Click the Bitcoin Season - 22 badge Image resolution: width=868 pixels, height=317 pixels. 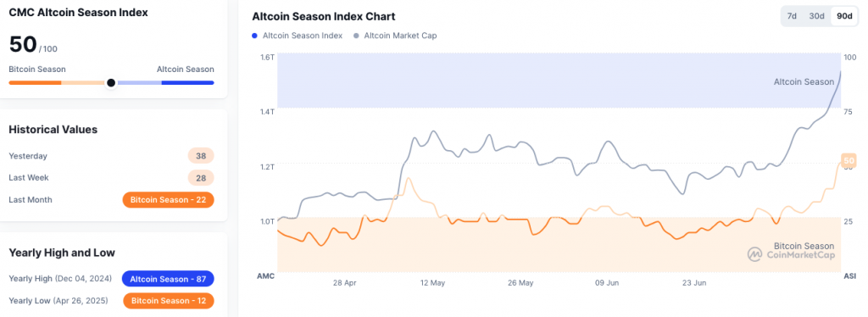pyautogui.click(x=169, y=200)
